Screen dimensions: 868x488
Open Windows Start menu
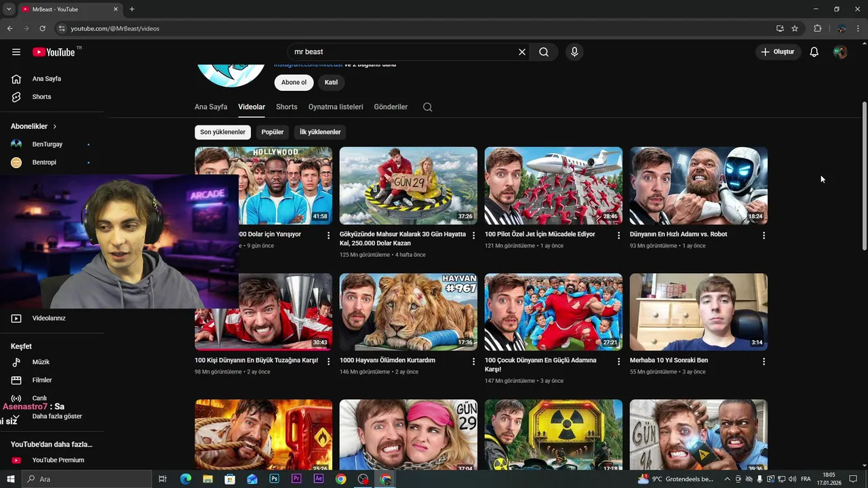pyautogui.click(x=11, y=479)
